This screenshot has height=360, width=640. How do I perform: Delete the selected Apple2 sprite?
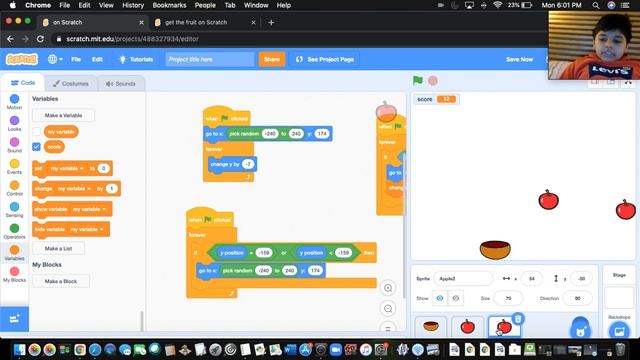(518, 319)
